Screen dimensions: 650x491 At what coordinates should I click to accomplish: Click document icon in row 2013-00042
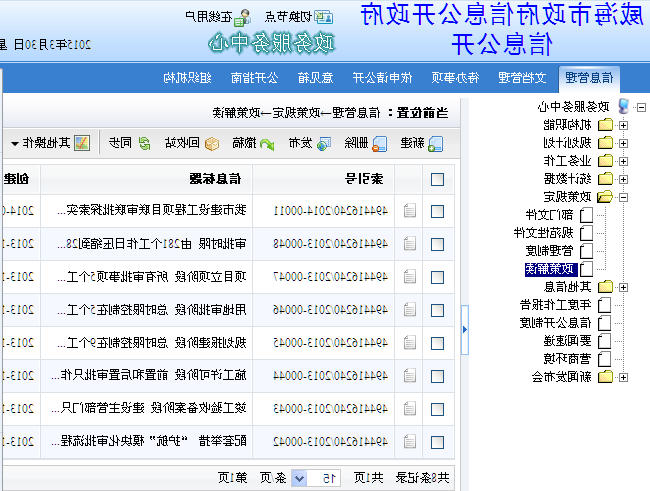(x=410, y=442)
